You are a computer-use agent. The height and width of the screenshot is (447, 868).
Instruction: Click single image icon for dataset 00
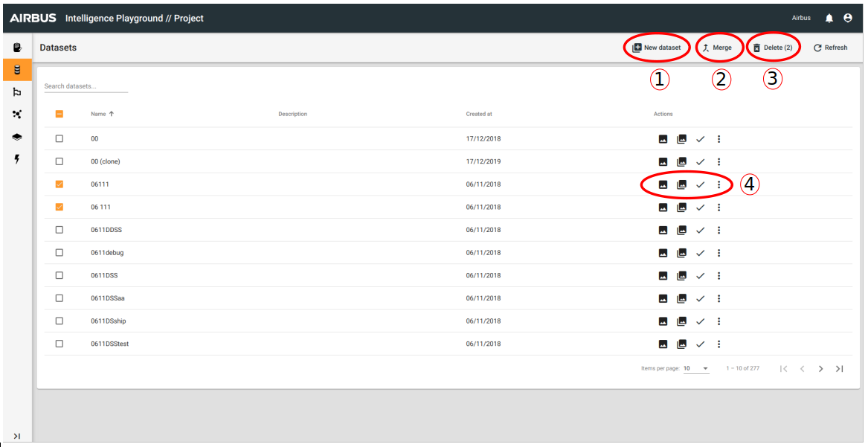[663, 139]
